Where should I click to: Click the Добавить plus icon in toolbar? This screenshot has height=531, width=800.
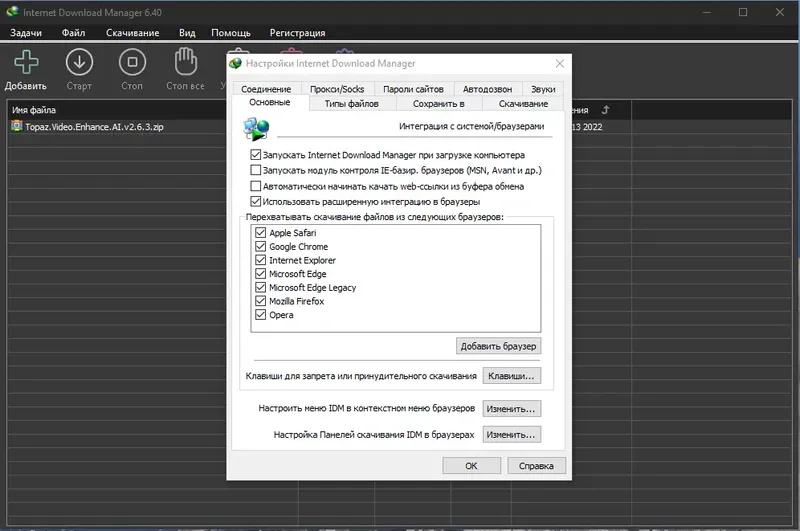26,62
